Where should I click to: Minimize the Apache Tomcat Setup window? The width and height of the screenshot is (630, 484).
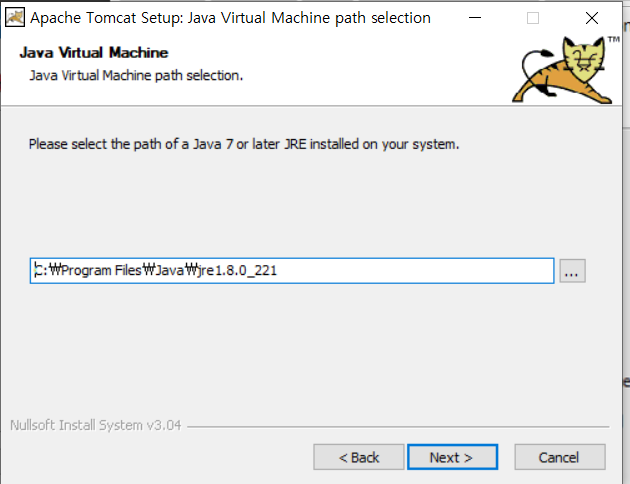(x=475, y=18)
